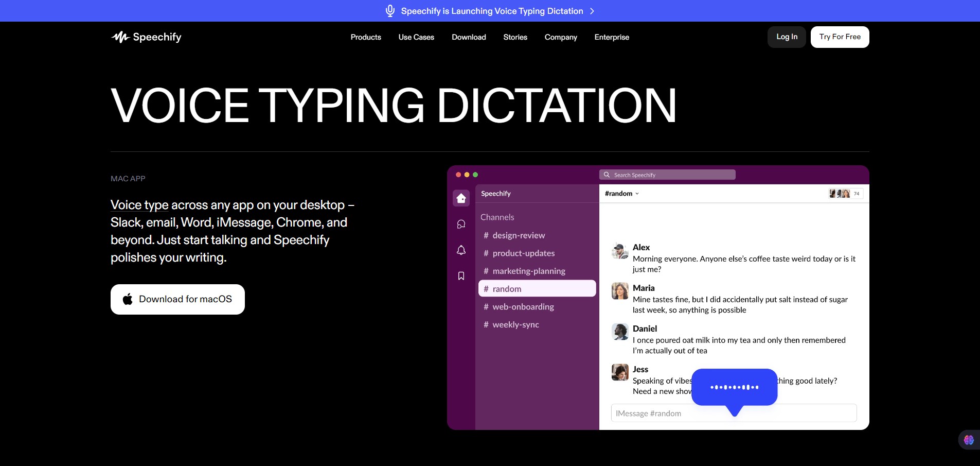The height and width of the screenshot is (466, 980).
Task: Click Alex's profile avatar
Action: pyautogui.click(x=620, y=251)
